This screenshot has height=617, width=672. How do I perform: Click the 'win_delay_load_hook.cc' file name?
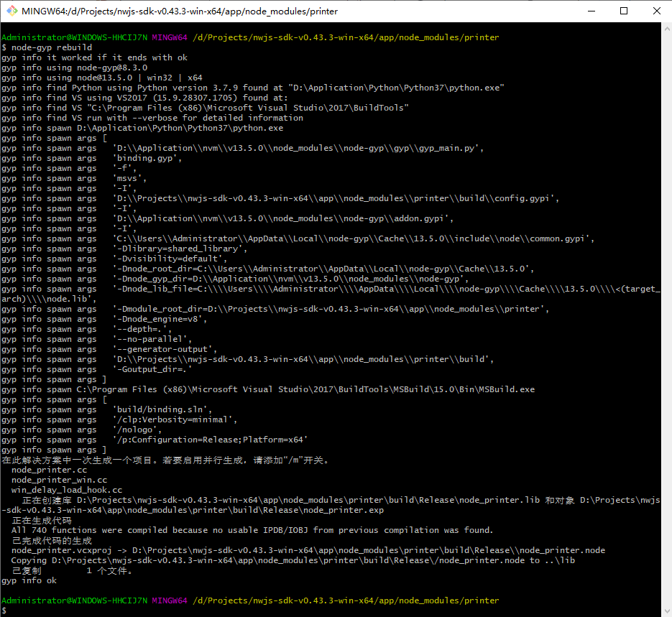(67, 491)
